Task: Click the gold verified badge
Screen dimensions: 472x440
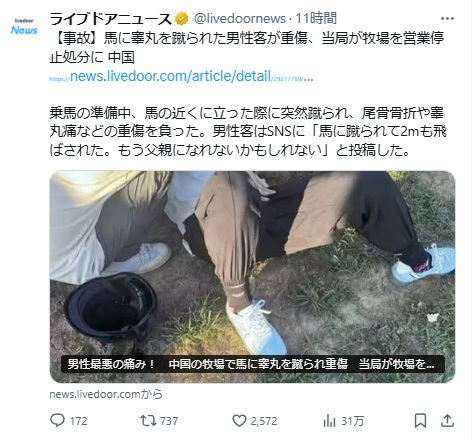Action: tap(182, 19)
